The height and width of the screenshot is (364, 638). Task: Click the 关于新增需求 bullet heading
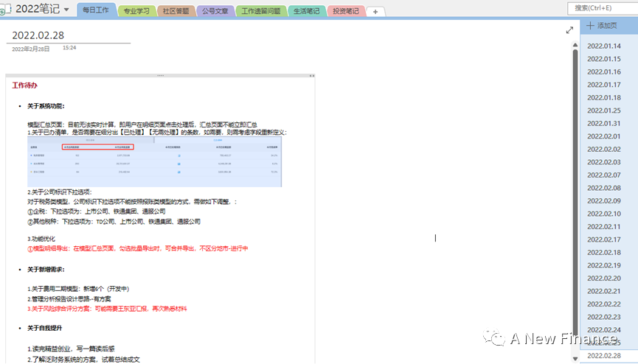point(46,270)
